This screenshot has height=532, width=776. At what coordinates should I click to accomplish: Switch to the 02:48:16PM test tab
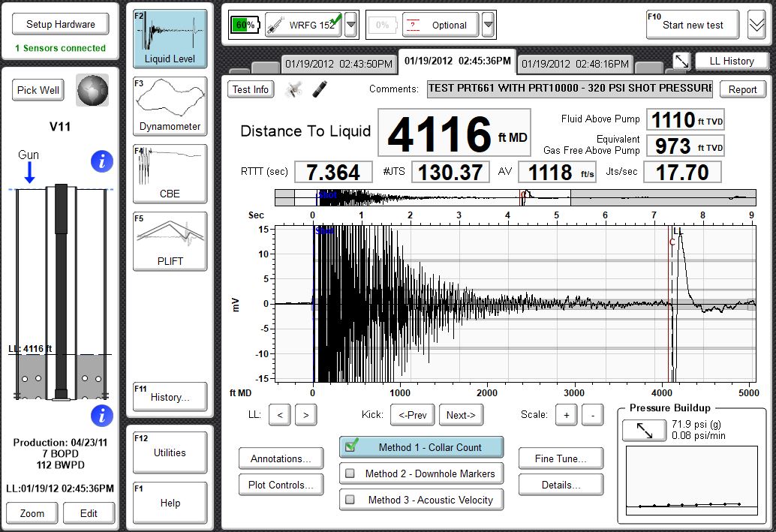click(575, 64)
